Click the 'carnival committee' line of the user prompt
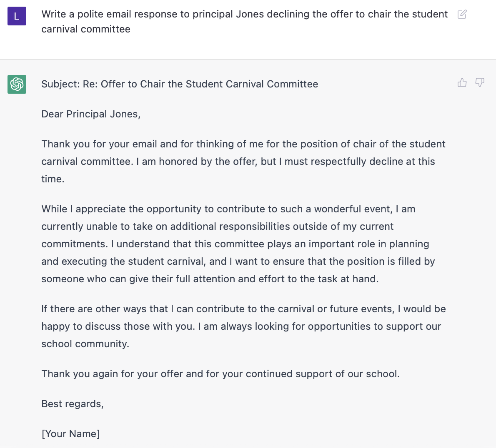 [x=86, y=29]
